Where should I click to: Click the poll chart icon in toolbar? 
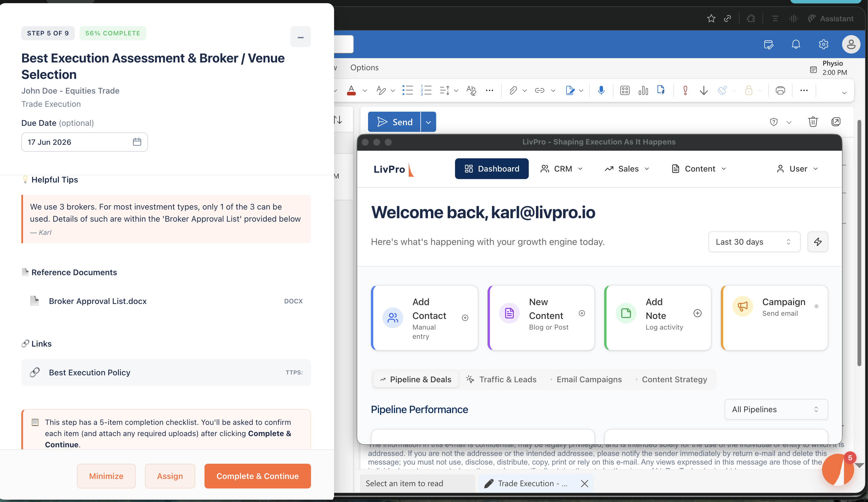tap(643, 91)
